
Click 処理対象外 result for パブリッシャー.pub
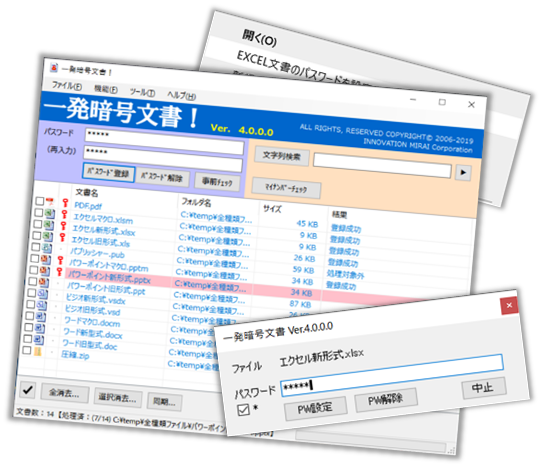(345, 275)
